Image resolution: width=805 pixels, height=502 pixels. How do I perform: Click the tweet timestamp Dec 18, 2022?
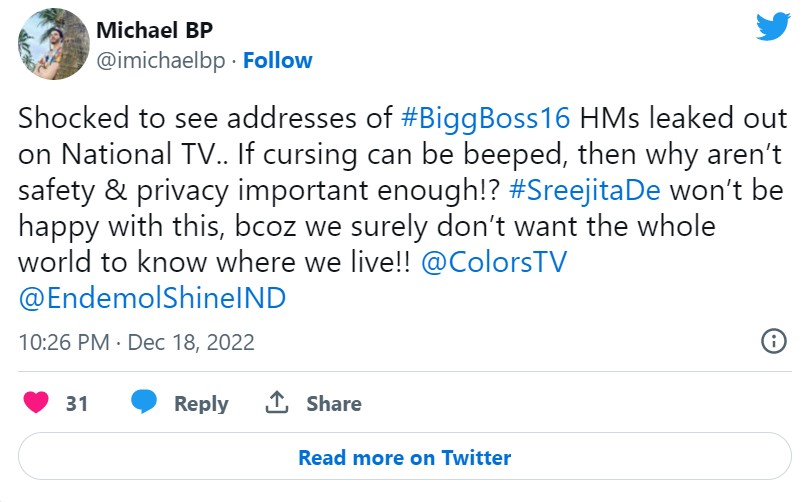(x=191, y=342)
